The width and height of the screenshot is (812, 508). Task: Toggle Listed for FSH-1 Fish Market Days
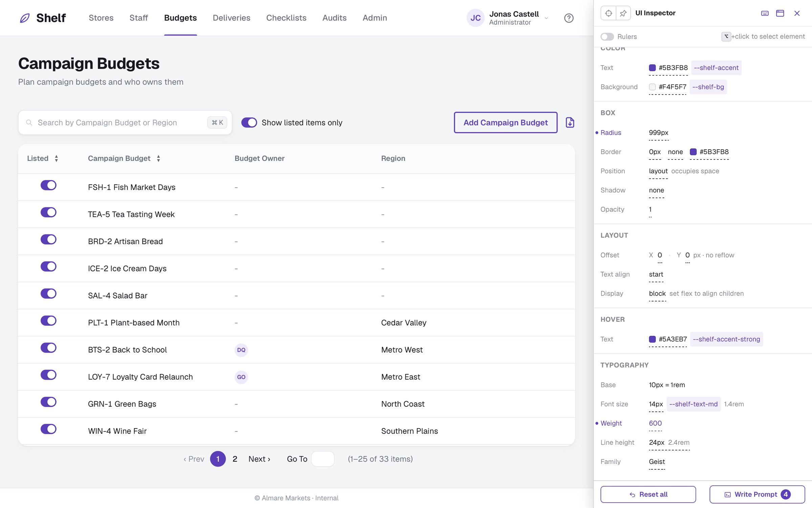tap(48, 185)
